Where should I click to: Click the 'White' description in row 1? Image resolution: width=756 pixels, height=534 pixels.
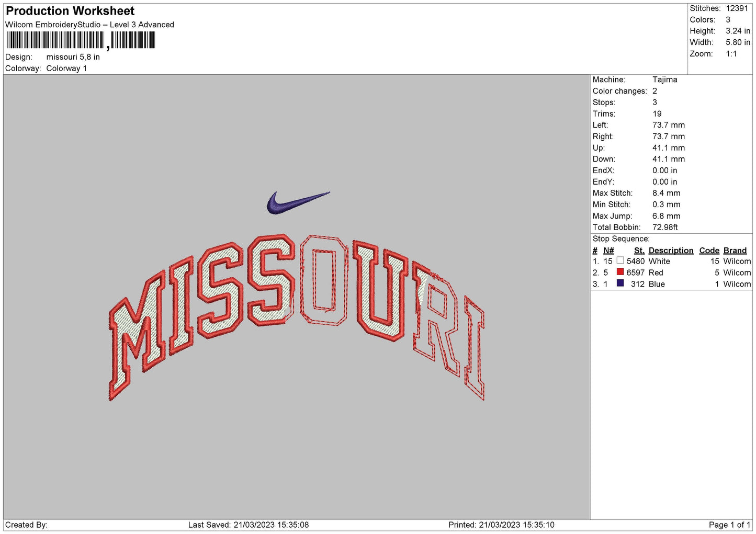(659, 262)
